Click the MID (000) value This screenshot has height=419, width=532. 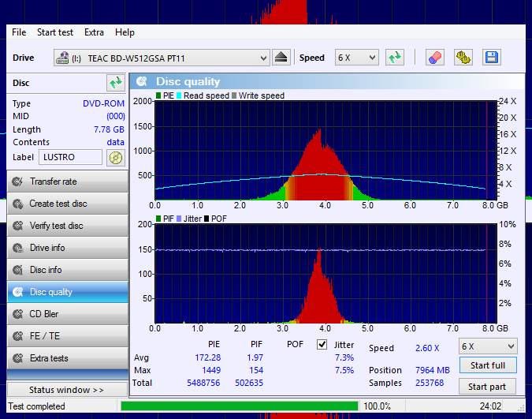pos(116,116)
